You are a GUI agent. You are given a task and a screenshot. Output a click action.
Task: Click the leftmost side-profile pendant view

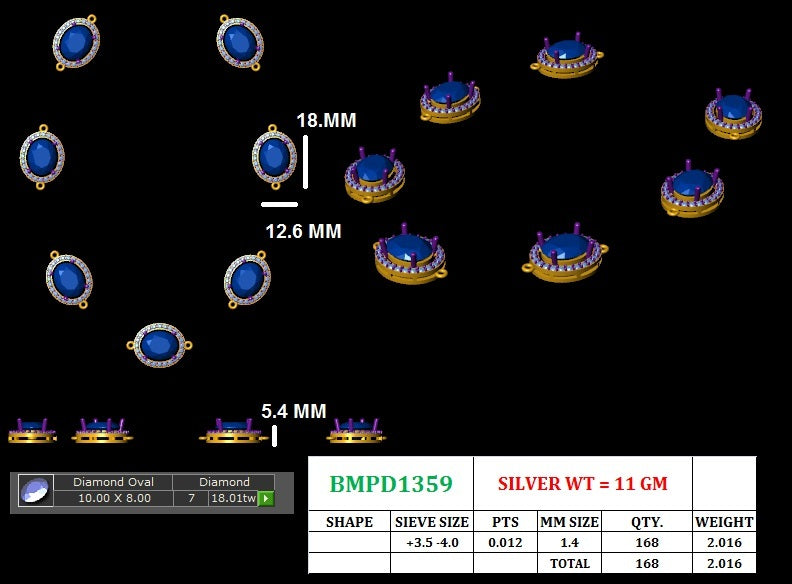click(x=32, y=431)
